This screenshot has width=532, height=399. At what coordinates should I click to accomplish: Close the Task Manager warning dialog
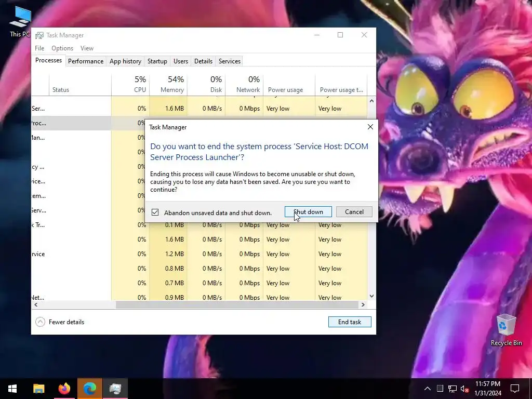click(x=370, y=127)
